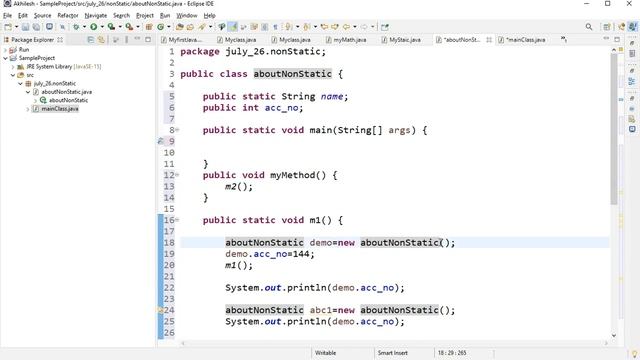Open the Project menu
This screenshot has height=360, width=640.
click(144, 16)
